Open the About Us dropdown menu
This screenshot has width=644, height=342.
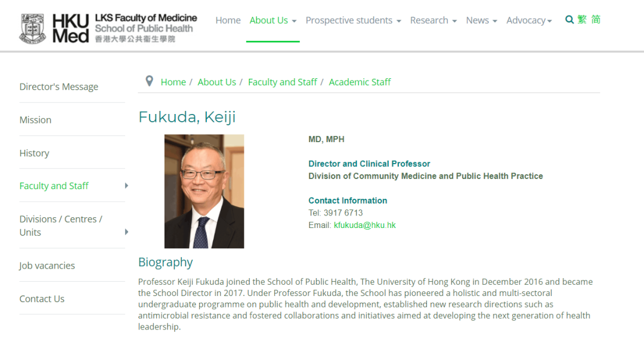click(x=273, y=20)
